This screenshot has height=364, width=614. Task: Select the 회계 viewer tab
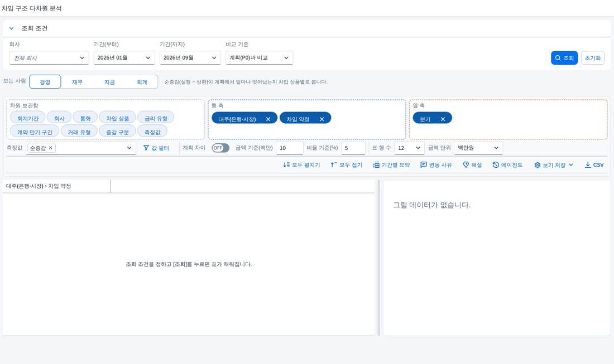142,82
